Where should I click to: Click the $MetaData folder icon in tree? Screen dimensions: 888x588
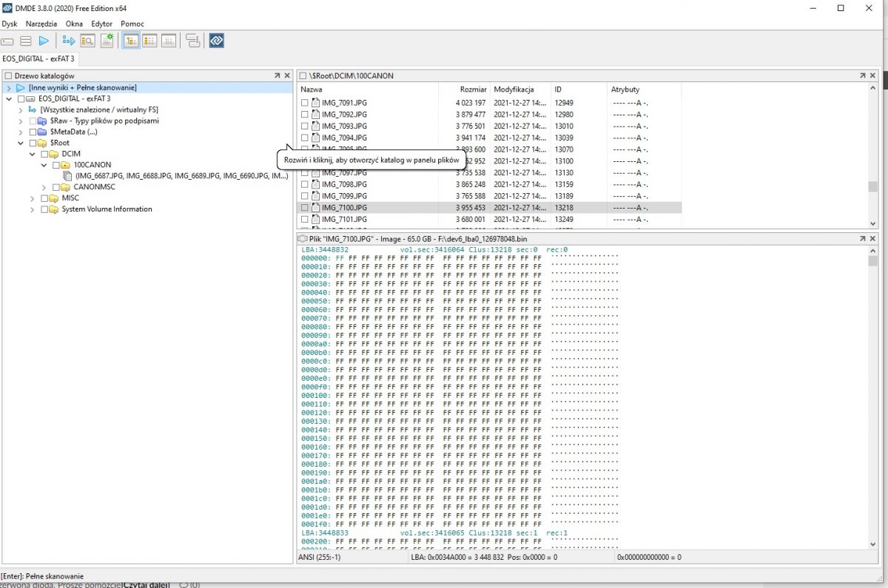point(43,132)
